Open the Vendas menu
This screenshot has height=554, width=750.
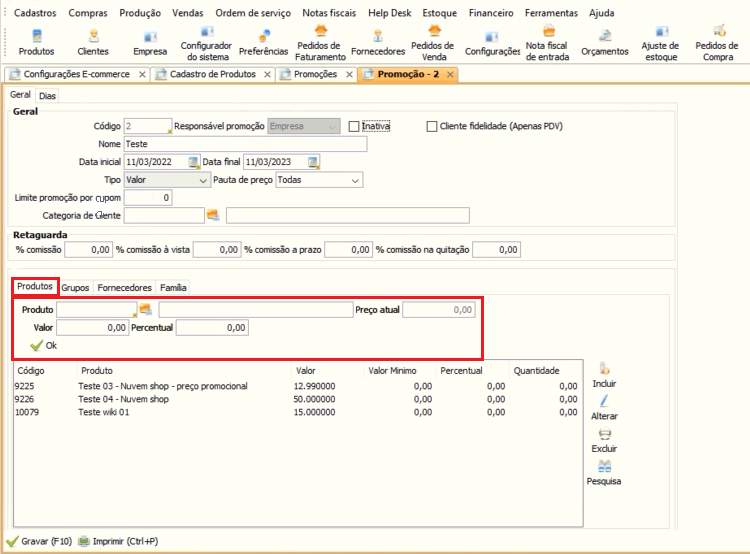[x=188, y=13]
